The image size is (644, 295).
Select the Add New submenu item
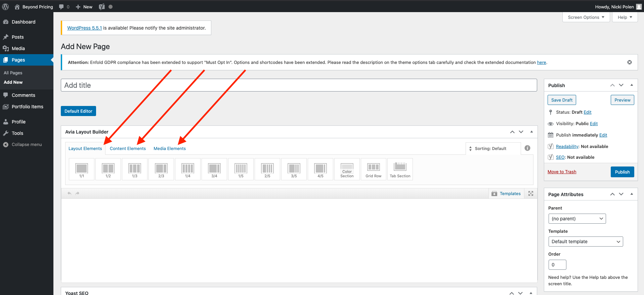pyautogui.click(x=13, y=82)
